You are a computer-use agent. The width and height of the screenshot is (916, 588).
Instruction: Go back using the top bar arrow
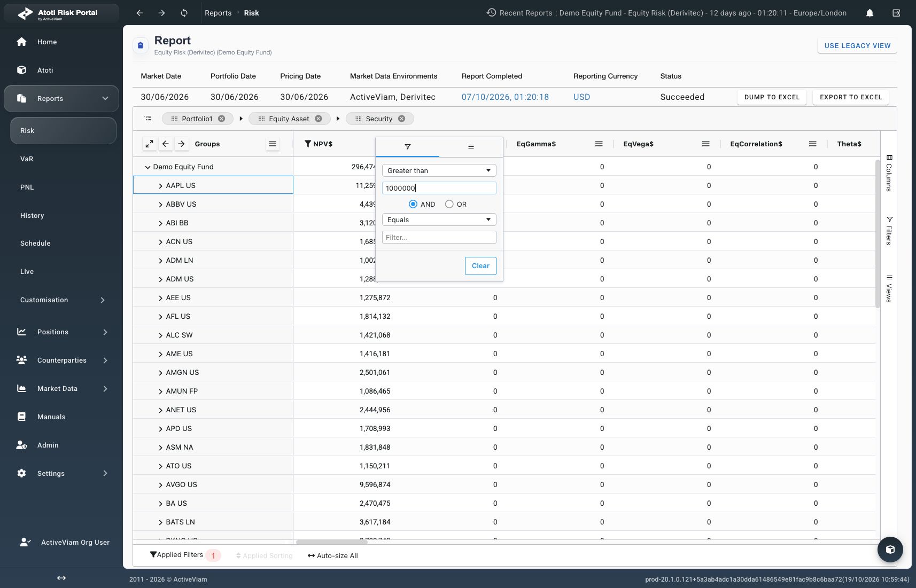click(x=139, y=13)
